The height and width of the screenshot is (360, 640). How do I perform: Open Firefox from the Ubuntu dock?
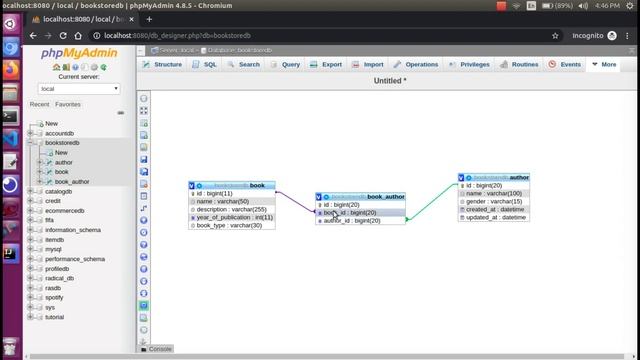[11, 69]
